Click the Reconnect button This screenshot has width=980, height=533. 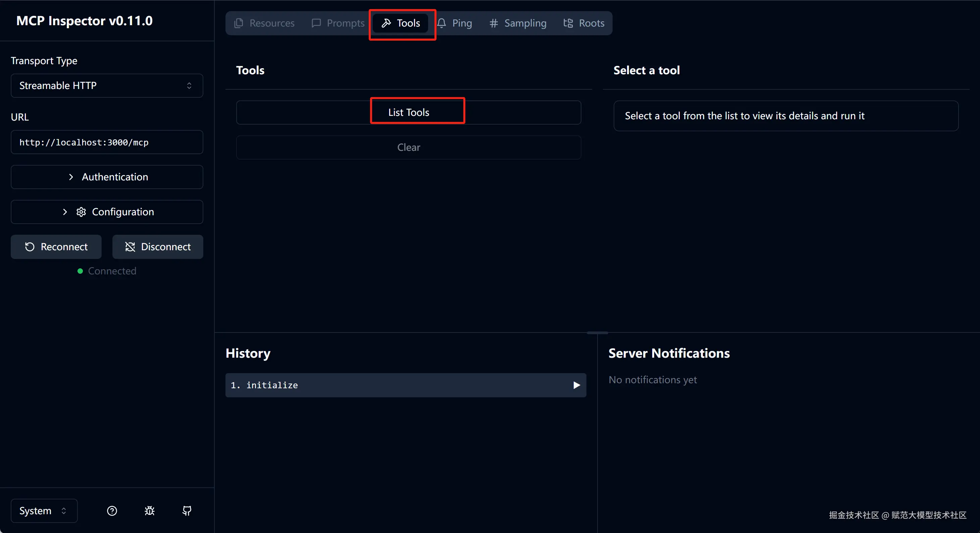tap(56, 247)
